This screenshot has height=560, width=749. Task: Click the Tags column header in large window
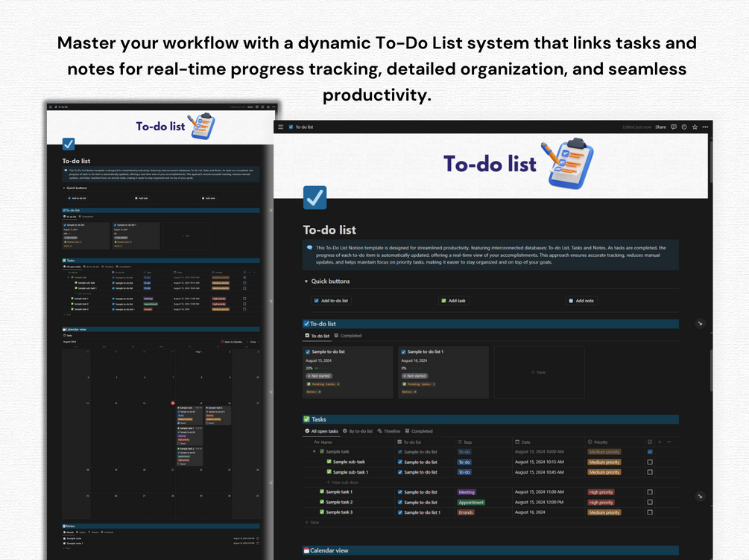[x=464, y=442]
